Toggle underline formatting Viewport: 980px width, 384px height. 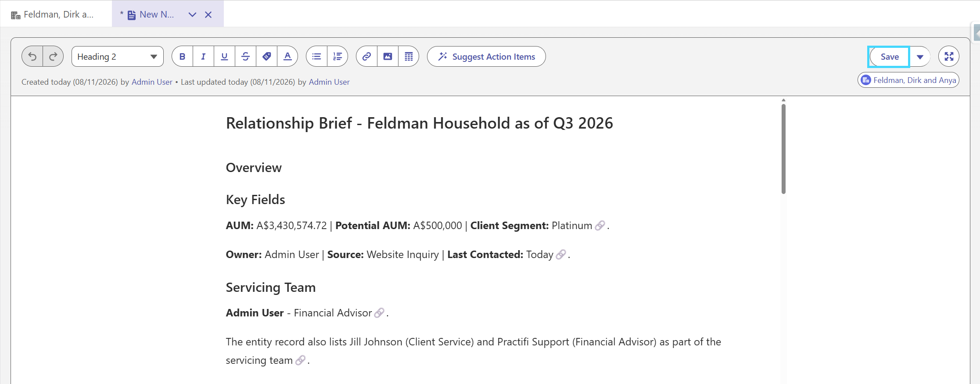click(224, 57)
